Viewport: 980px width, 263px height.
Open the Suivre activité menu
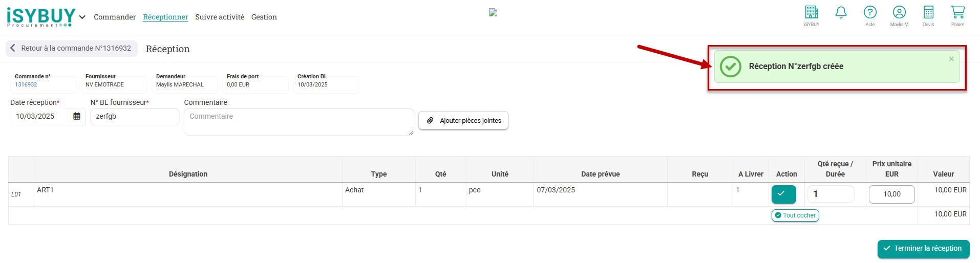pos(220,17)
